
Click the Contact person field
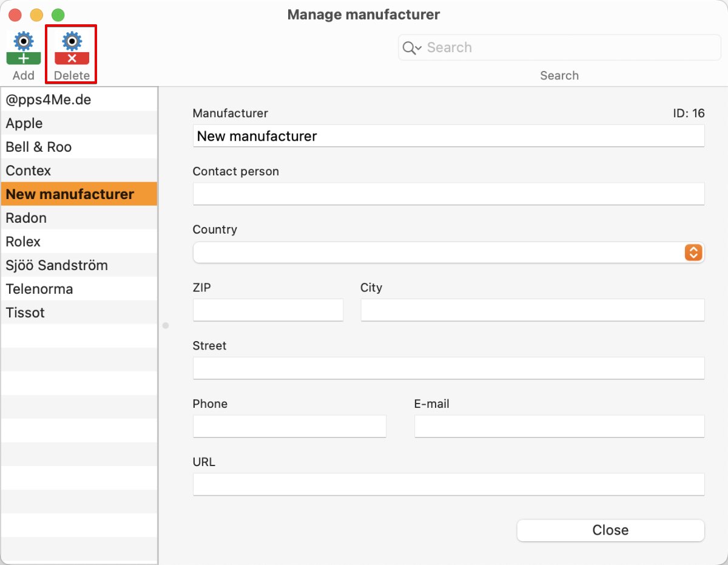point(448,194)
